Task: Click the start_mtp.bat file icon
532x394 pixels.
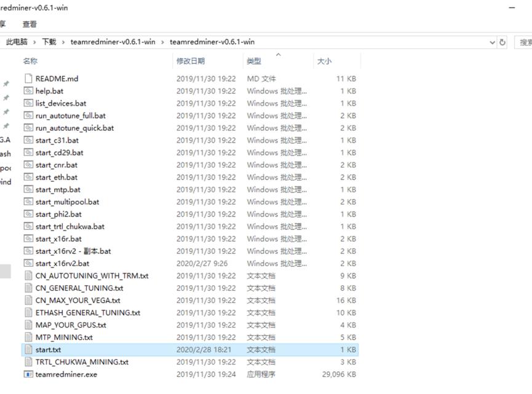Action: pos(28,189)
